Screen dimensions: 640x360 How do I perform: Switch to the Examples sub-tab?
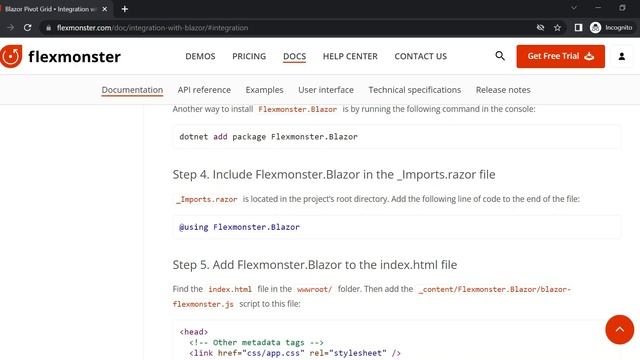pos(264,90)
